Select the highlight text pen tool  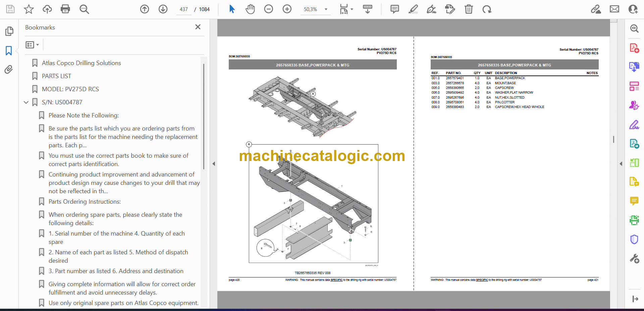413,9
